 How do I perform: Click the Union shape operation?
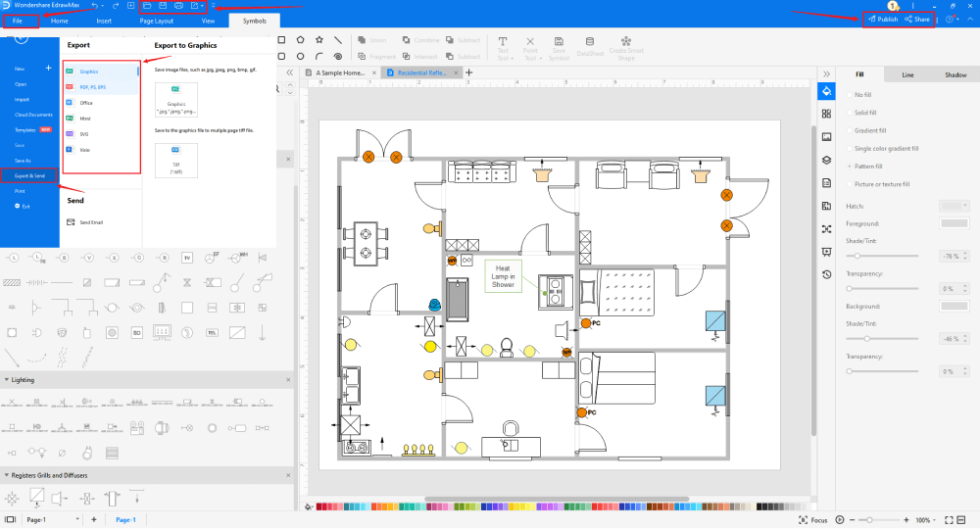(371, 40)
